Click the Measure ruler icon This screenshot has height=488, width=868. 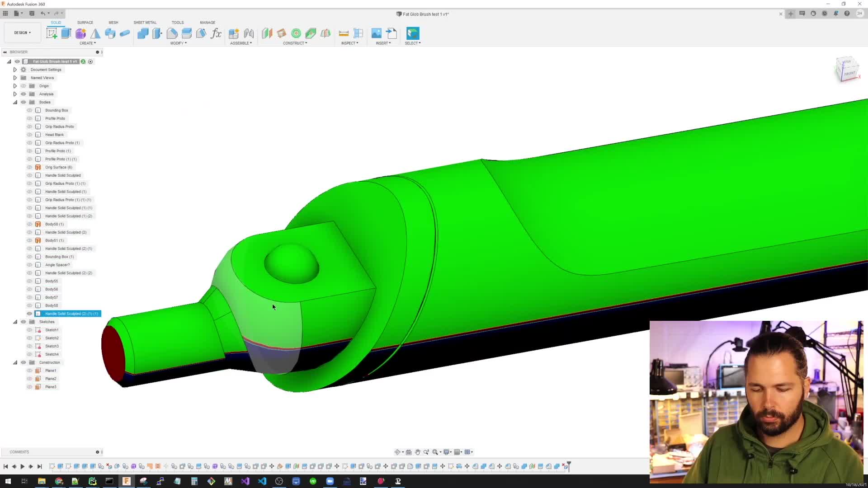(x=344, y=33)
